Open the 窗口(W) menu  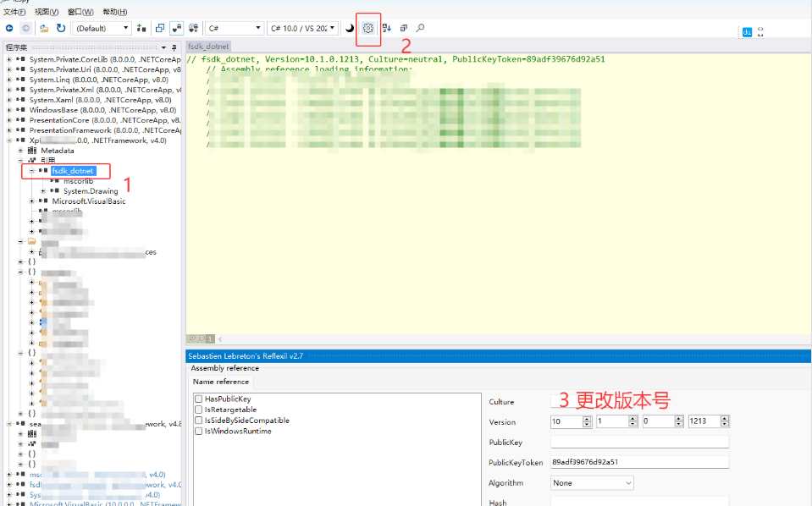[80, 12]
